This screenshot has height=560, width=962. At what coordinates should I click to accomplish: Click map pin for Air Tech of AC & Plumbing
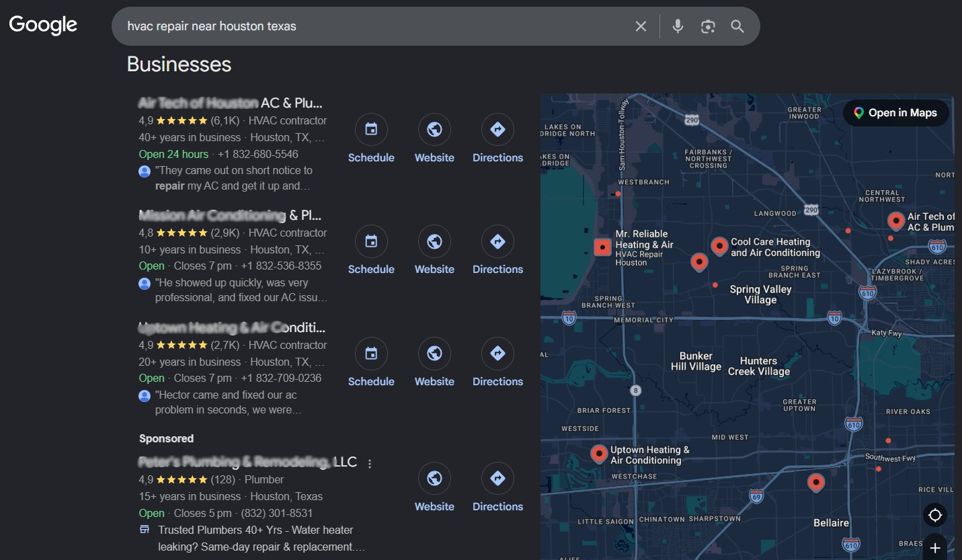(895, 221)
